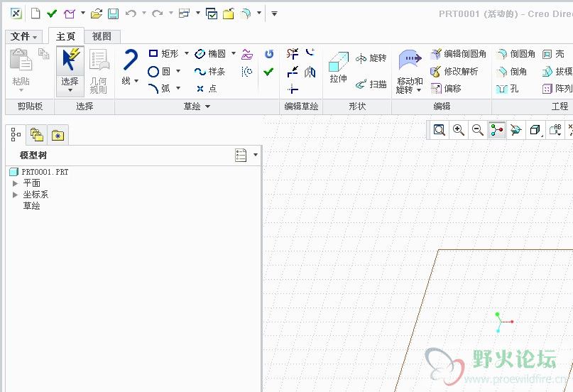Viewport: 573px width, 392px height.
Task: Click the Zoom Out magnifier icon
Action: (x=477, y=130)
